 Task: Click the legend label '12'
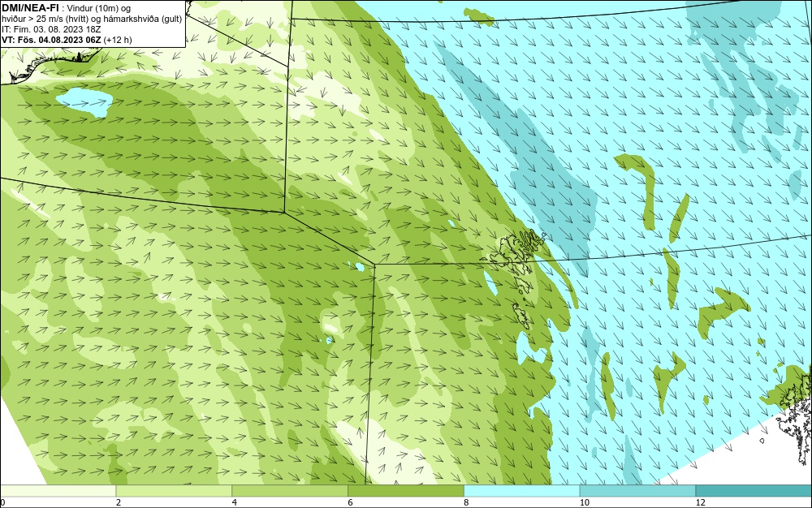(x=700, y=502)
